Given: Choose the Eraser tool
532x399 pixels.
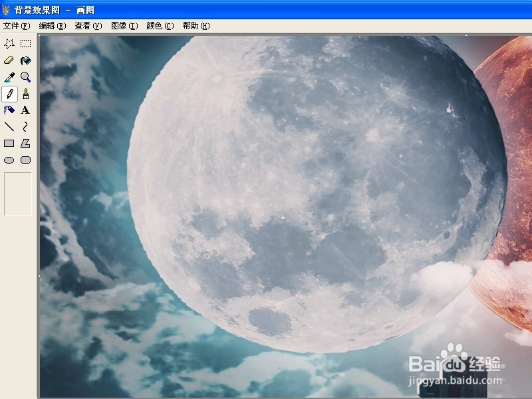Looking at the screenshot, I should pyautogui.click(x=9, y=61).
